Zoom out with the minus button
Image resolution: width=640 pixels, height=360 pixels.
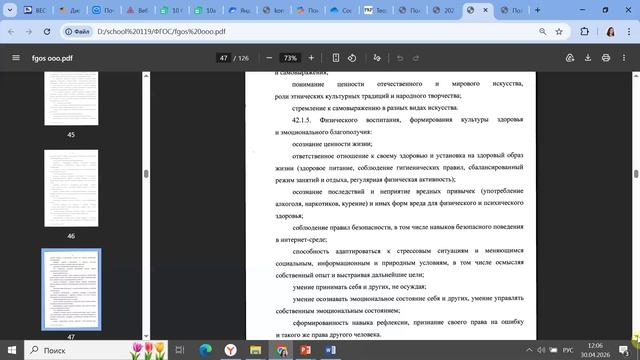pos(269,58)
